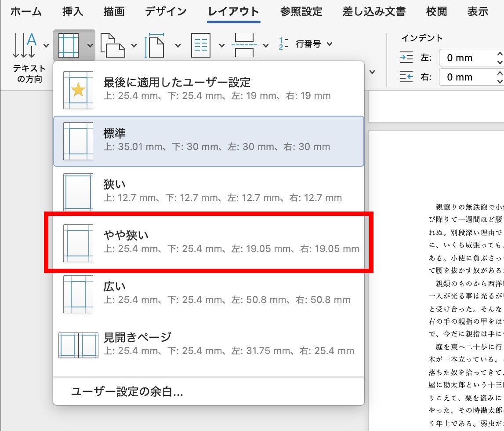
Task: Switch to the 挿入 tab
Action: (x=73, y=11)
